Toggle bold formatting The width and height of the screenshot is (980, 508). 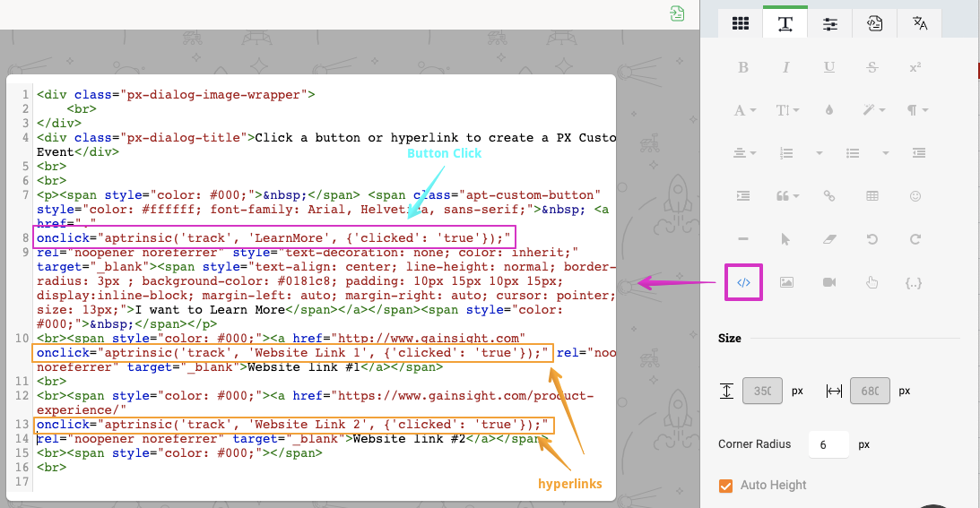(743, 67)
